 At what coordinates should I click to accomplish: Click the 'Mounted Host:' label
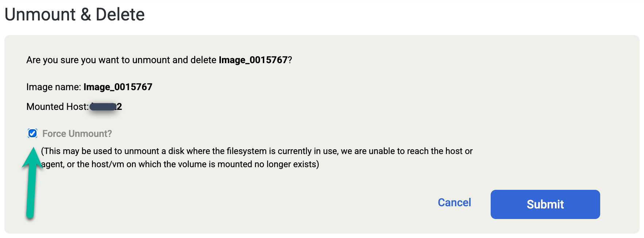57,107
